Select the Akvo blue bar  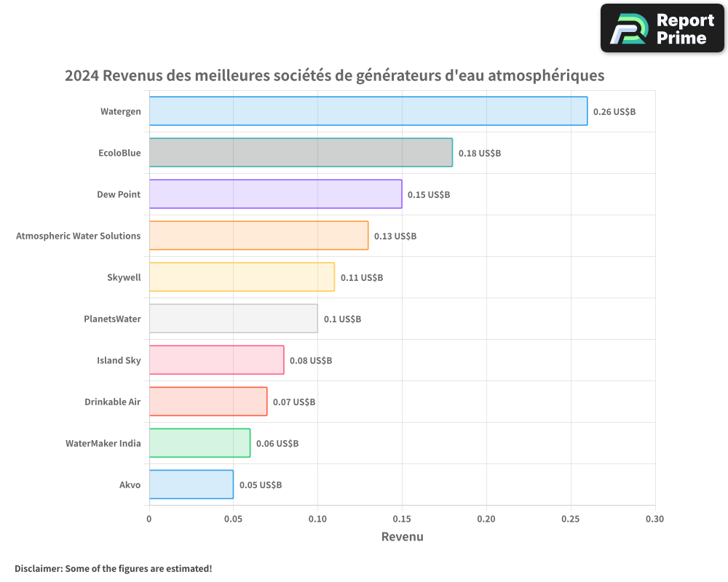[191, 485]
